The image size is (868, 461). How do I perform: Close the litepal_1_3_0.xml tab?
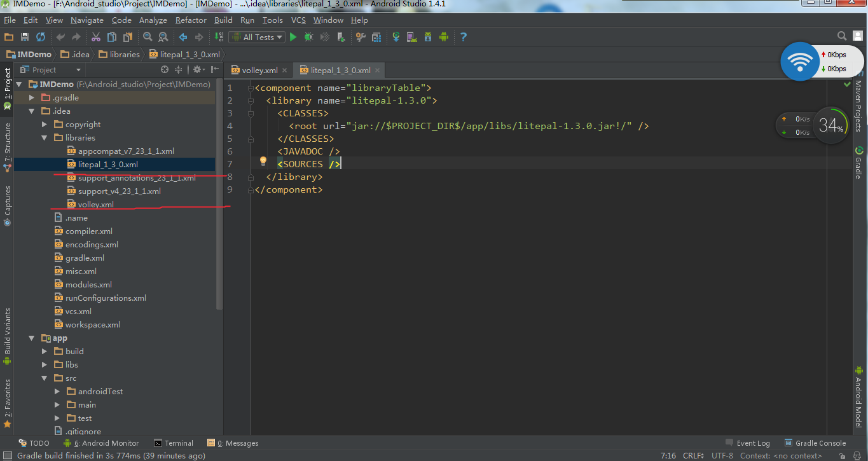(377, 71)
